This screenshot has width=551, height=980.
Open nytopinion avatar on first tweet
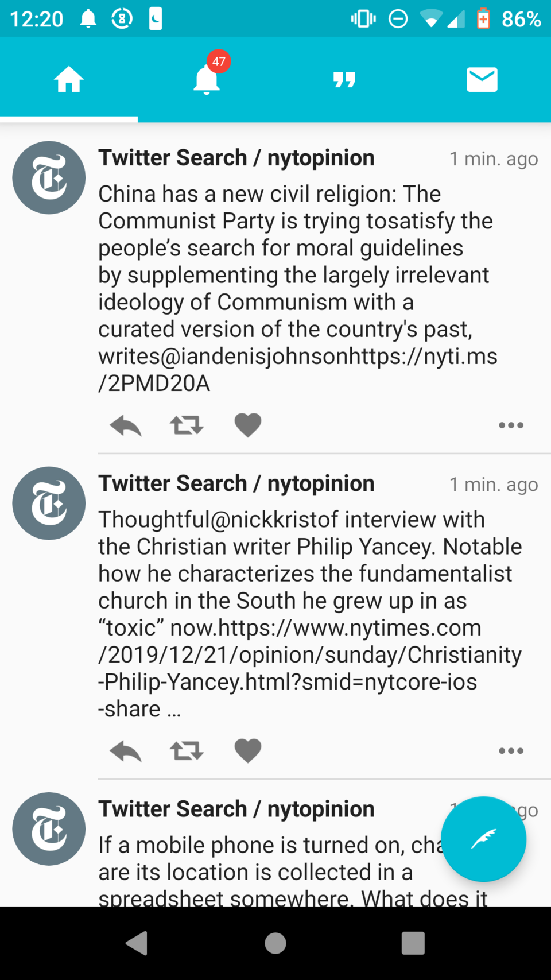tap(49, 178)
